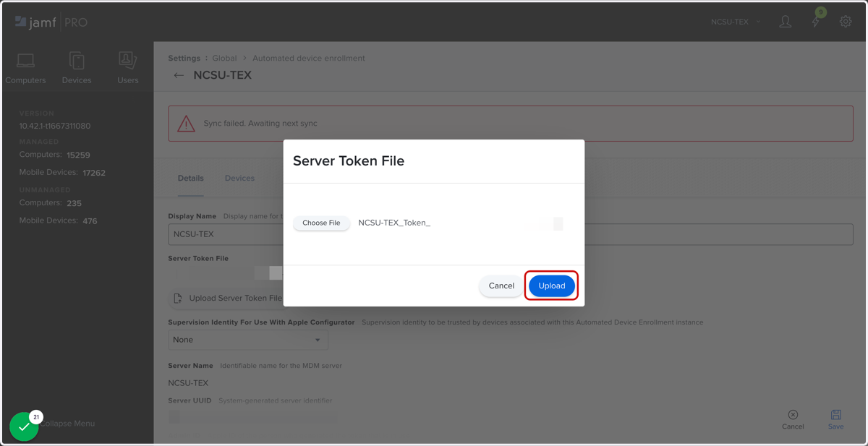868x446 pixels.
Task: Open Supervision Identity None dropdown
Action: (x=248, y=340)
